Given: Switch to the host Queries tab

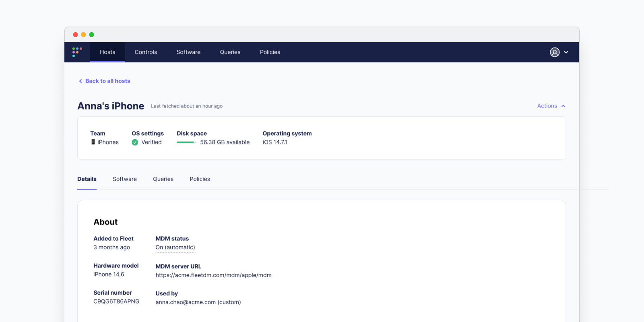Looking at the screenshot, I should (x=163, y=179).
